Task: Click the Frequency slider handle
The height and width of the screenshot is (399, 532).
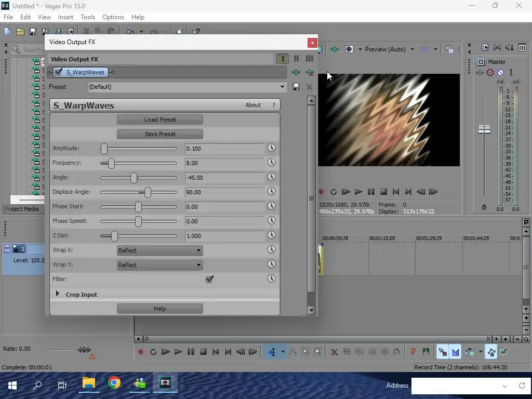Action: (x=111, y=163)
